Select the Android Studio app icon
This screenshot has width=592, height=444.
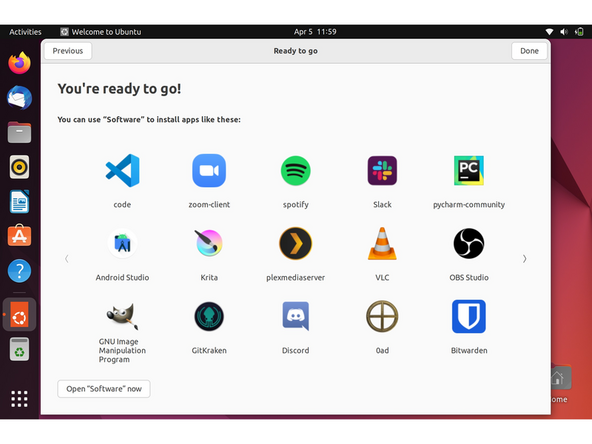tap(122, 244)
